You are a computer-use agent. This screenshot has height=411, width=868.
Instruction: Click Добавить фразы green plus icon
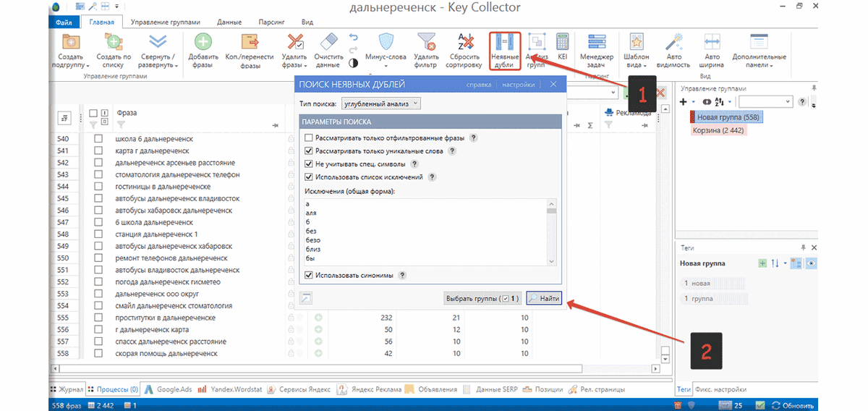coord(203,42)
